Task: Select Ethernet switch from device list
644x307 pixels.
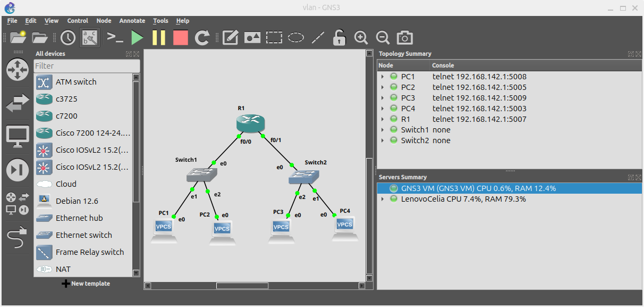Action: coord(83,235)
